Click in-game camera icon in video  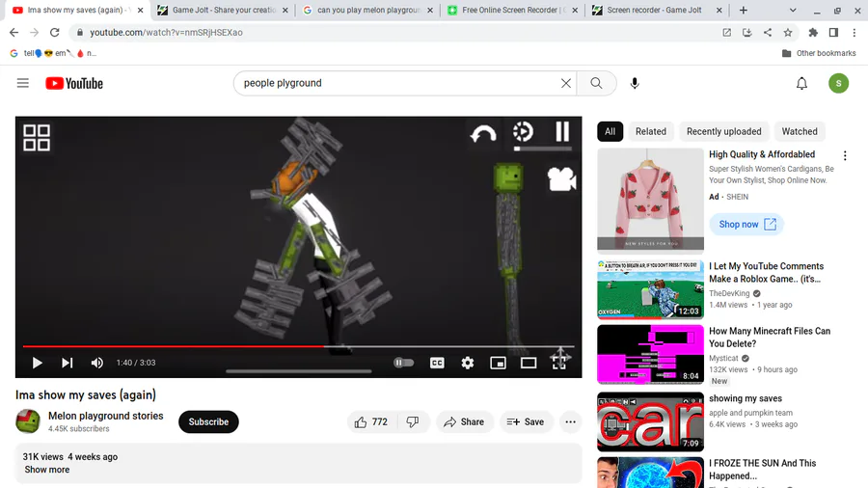pyautogui.click(x=561, y=178)
